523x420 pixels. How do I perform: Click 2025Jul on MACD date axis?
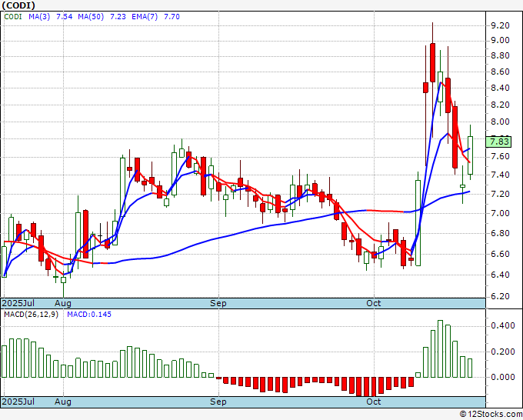click(x=18, y=402)
